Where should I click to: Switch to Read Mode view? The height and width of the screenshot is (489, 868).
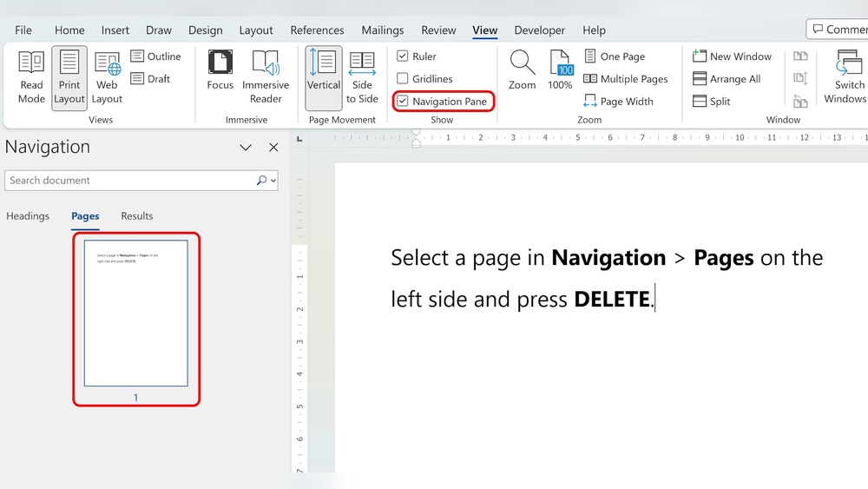pyautogui.click(x=31, y=76)
